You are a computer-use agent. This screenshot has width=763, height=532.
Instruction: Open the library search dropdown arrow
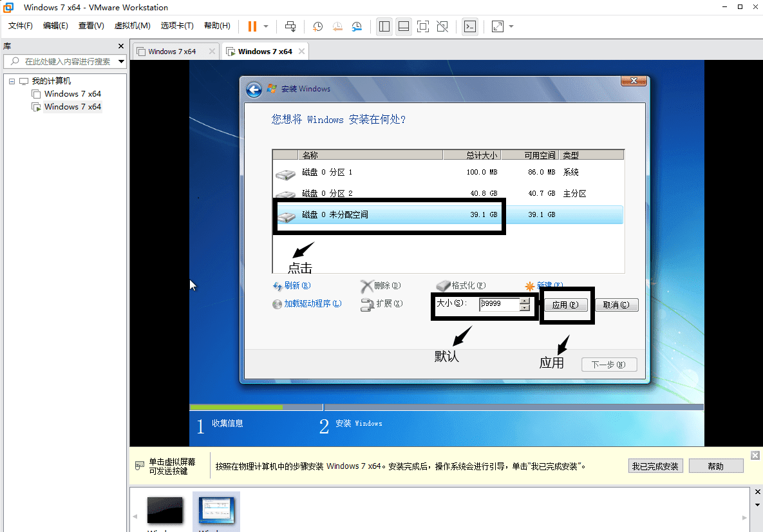[x=121, y=61]
